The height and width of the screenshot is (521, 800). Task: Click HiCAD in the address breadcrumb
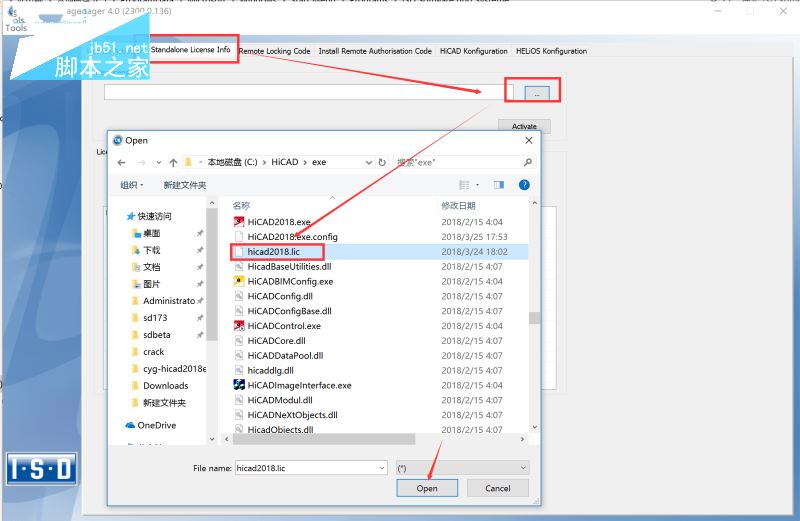[x=284, y=162]
